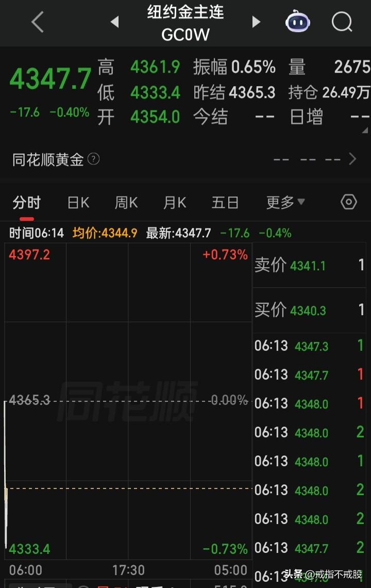The image size is (371, 588).
Task: Tap the −0.73% chart scale label
Action: click(x=225, y=549)
